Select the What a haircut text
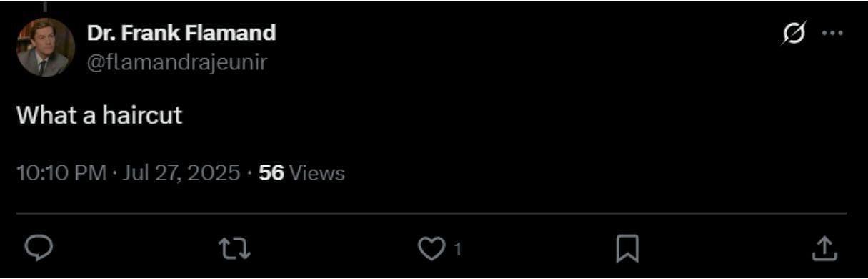868x279 pixels. pos(99,115)
